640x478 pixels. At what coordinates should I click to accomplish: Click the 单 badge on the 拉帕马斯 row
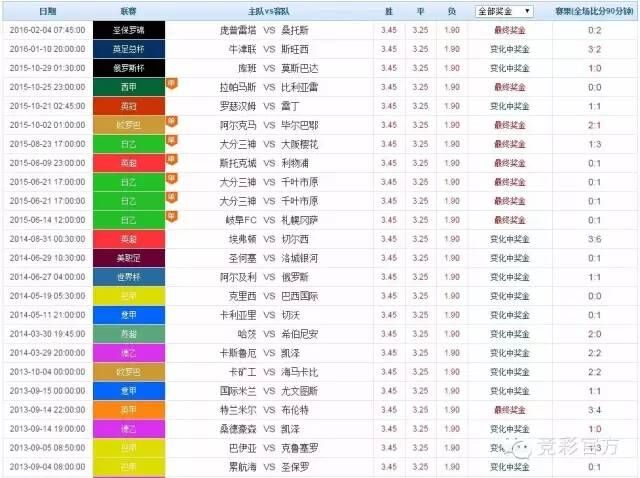(x=171, y=84)
